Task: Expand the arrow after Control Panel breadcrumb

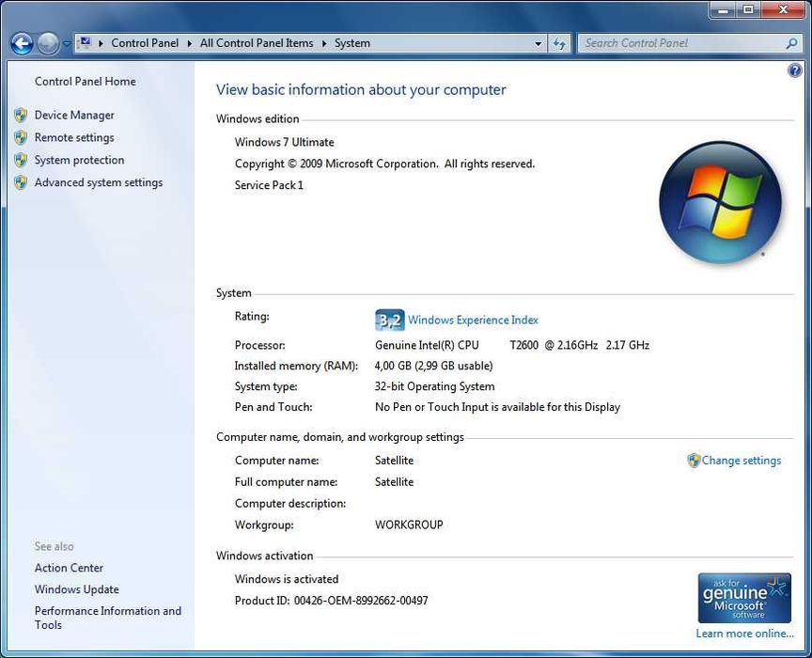Action: (x=190, y=43)
